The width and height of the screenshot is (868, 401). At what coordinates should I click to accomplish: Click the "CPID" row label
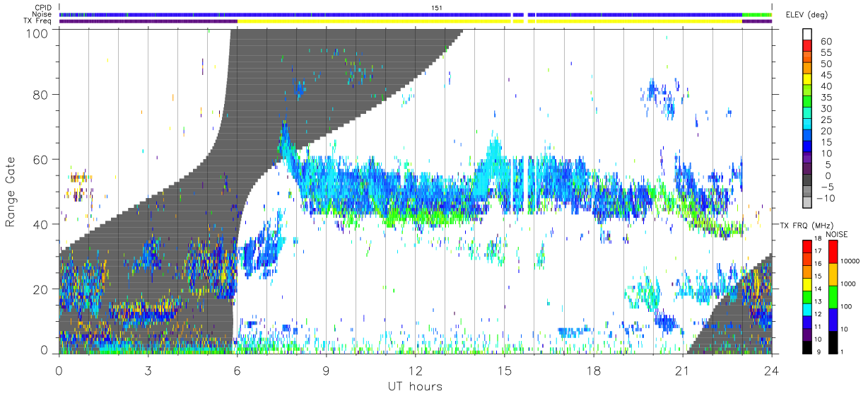(x=43, y=8)
